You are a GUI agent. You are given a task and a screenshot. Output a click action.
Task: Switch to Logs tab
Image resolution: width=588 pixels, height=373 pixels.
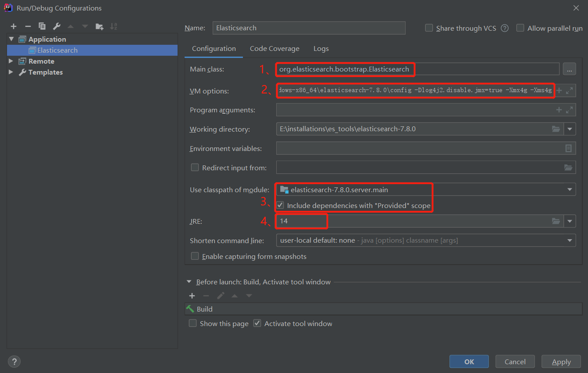[321, 49]
